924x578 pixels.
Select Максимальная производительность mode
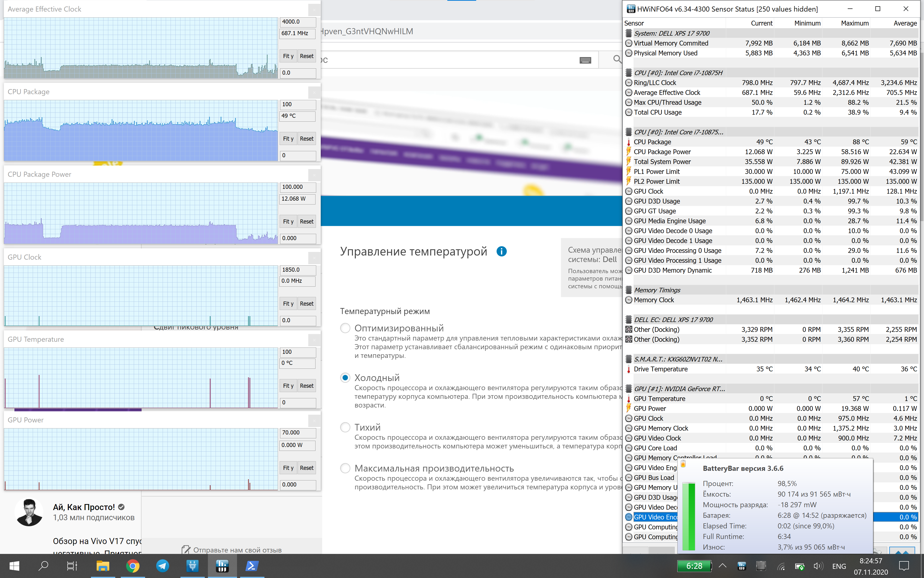[x=345, y=468]
